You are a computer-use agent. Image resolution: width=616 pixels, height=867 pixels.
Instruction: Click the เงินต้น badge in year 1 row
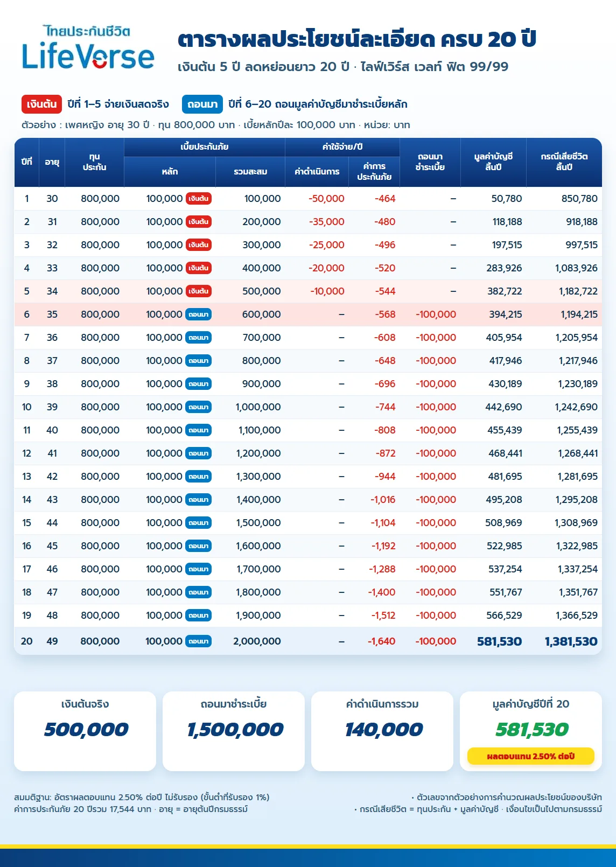coord(199,198)
